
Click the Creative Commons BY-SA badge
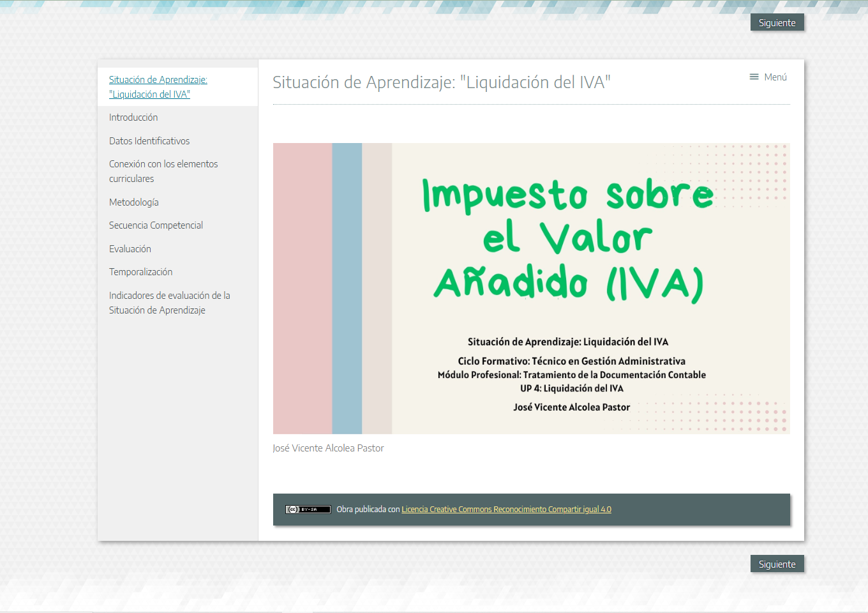(x=308, y=510)
